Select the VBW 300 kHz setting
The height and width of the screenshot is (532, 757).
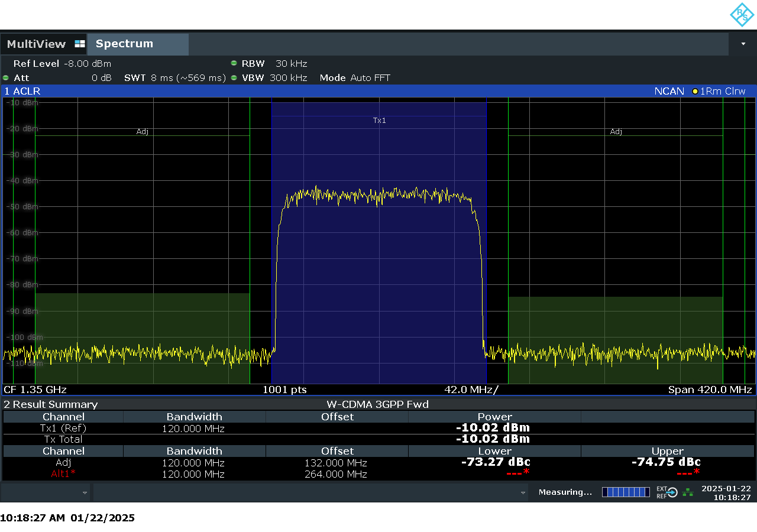[x=274, y=78]
